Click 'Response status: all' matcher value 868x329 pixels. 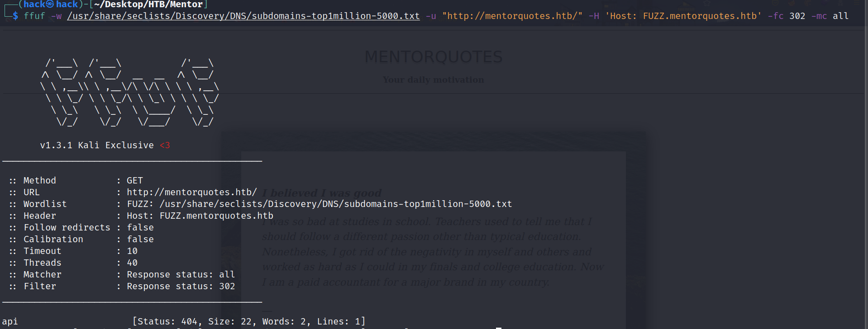(181, 274)
